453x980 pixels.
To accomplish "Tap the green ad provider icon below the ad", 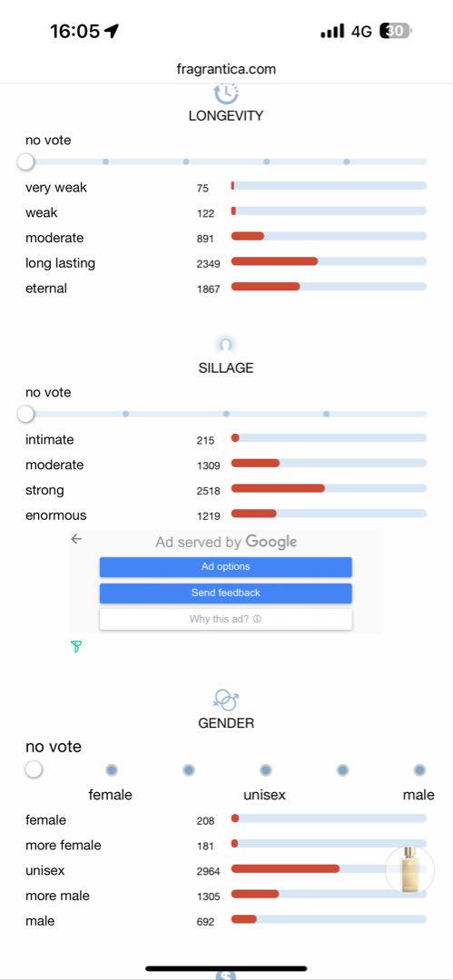I will tap(76, 647).
